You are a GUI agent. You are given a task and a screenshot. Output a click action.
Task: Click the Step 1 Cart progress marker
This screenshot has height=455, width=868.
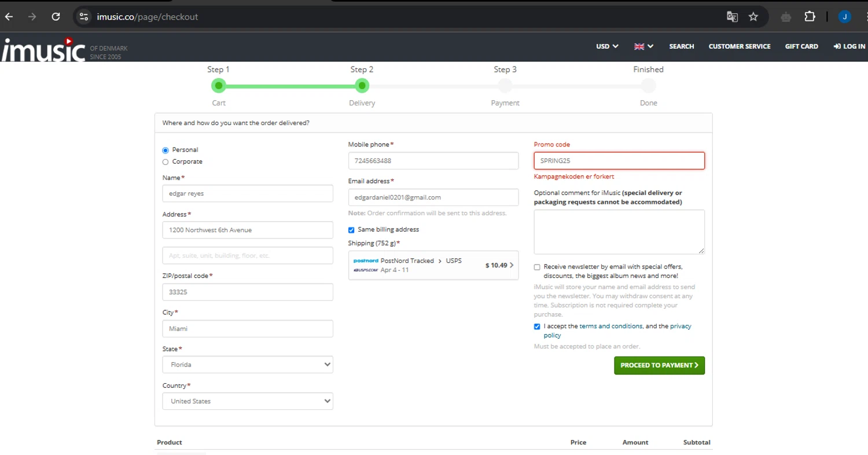click(x=218, y=86)
